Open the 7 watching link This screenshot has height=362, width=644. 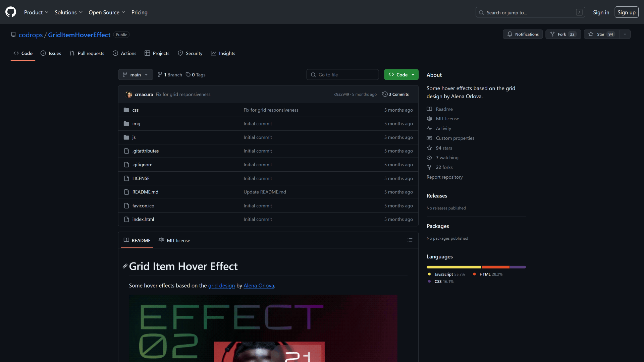click(x=447, y=158)
